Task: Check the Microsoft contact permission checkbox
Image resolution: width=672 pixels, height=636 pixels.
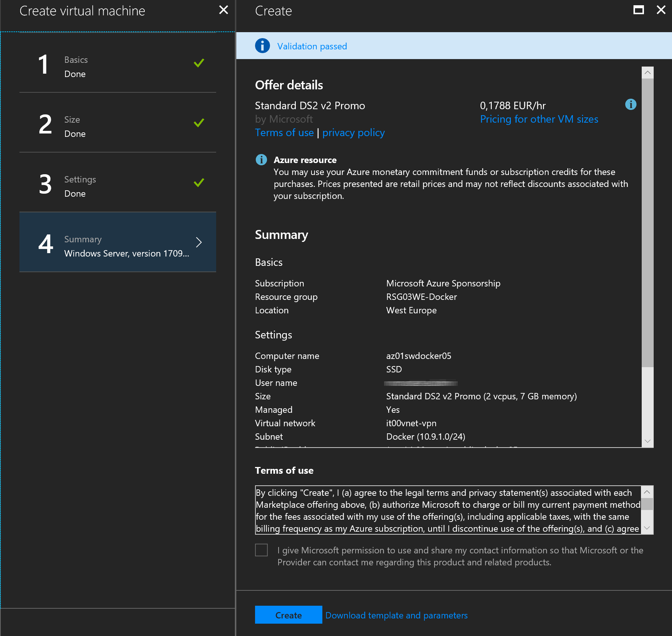Action: tap(261, 550)
